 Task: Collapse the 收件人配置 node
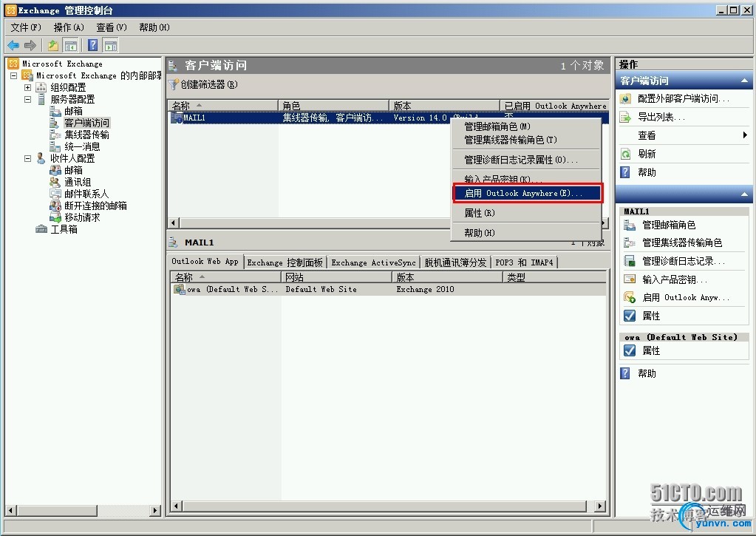(x=27, y=158)
